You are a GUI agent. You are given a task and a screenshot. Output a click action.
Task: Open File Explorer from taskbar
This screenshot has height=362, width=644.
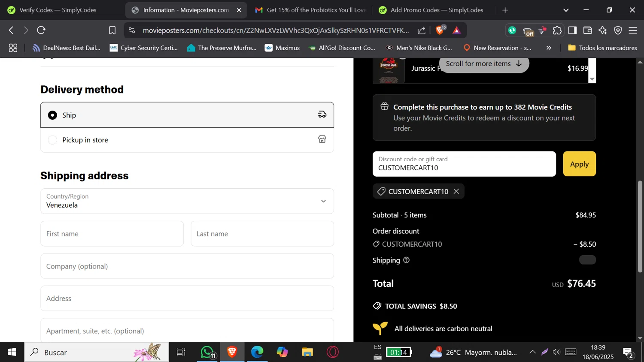[x=307, y=352]
